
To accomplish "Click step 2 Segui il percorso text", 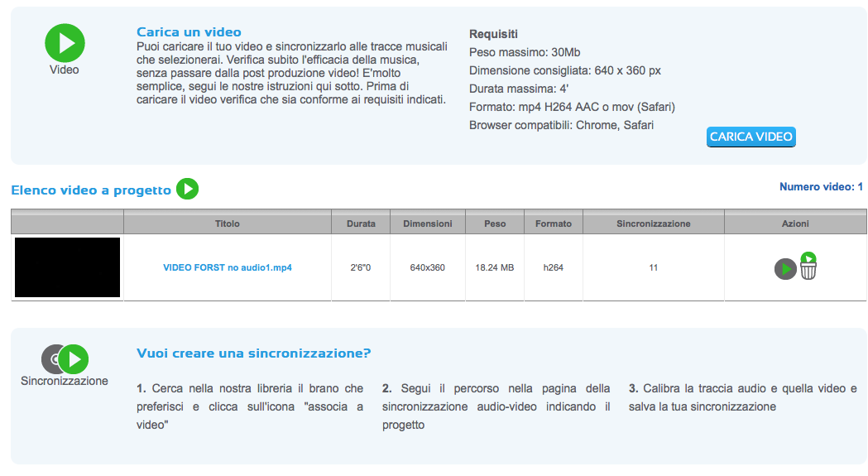I will tap(496, 406).
